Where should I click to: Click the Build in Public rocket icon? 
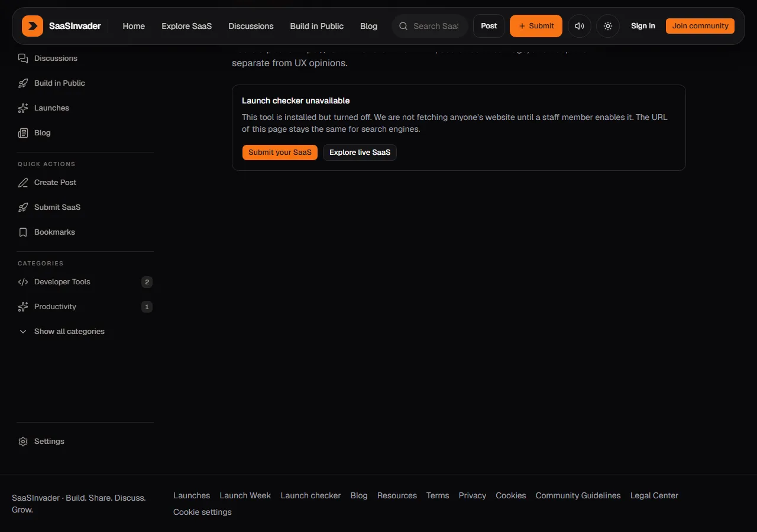coord(23,83)
